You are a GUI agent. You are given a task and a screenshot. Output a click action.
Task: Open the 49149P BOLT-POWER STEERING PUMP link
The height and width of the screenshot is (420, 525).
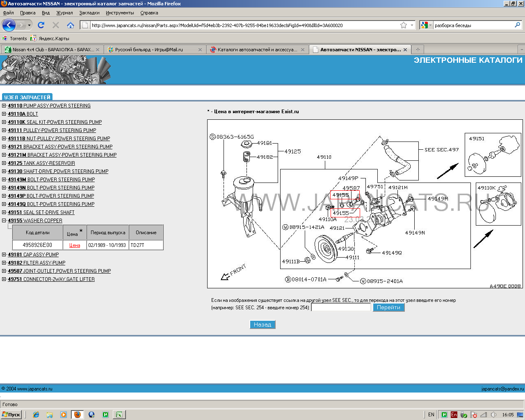[x=51, y=196]
